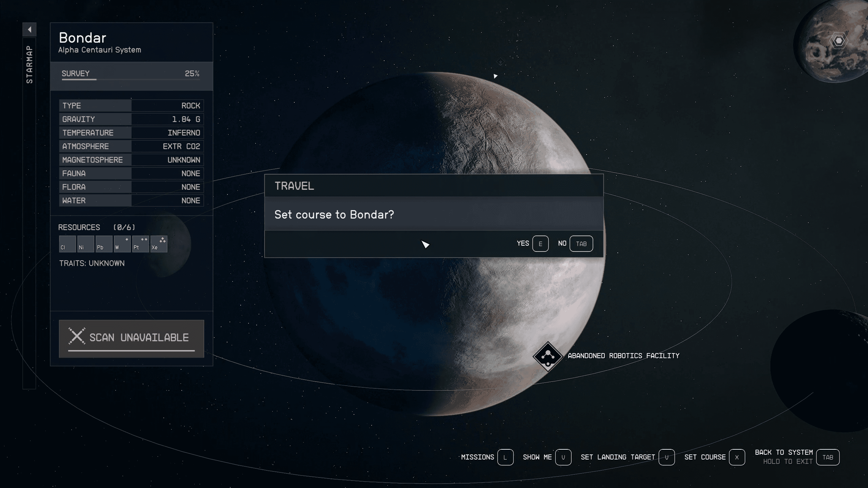Click the Abandoned Robotics Facility label
This screenshot has height=488, width=868.
click(624, 356)
